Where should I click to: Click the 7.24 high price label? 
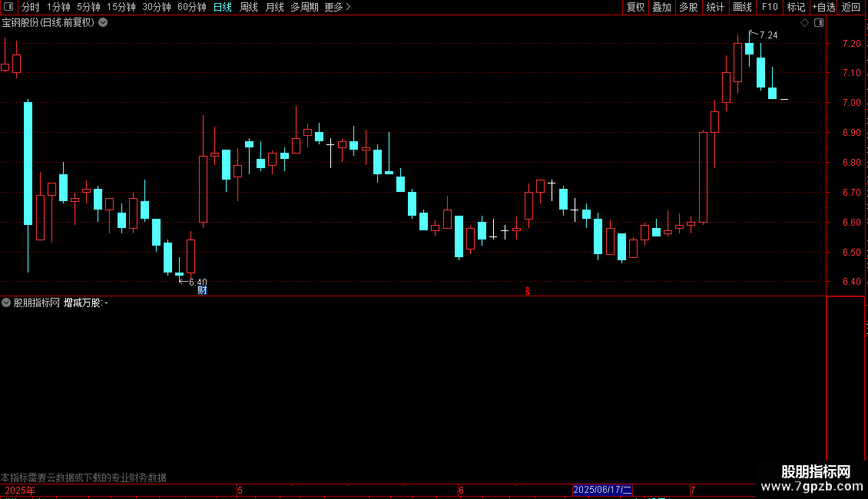[768, 35]
